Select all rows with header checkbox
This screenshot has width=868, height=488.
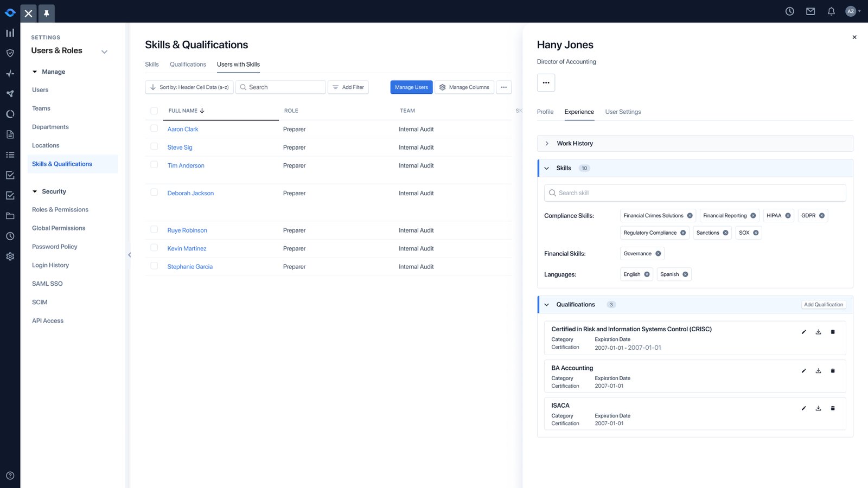coord(154,111)
